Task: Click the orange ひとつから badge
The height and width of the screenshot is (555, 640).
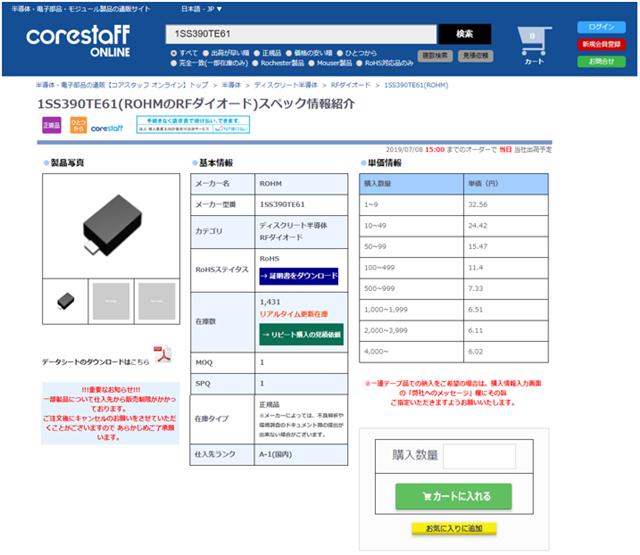Action: point(78,125)
